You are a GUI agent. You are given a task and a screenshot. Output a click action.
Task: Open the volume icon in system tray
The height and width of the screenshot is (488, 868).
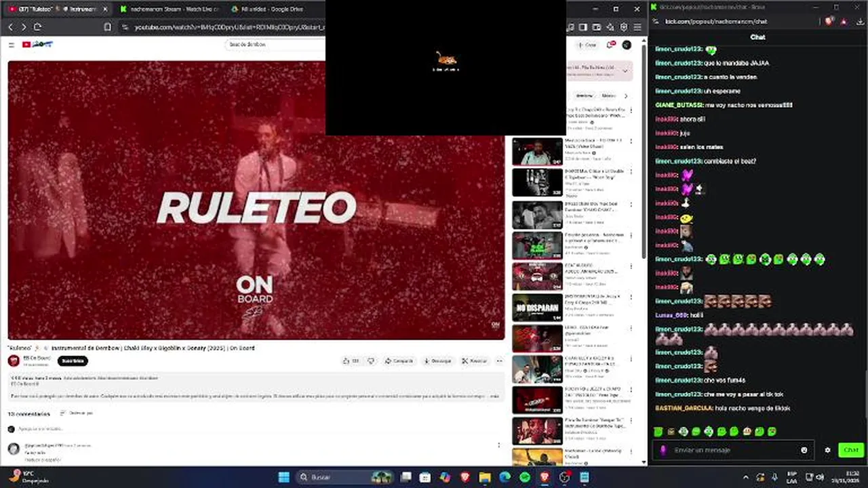point(820,477)
